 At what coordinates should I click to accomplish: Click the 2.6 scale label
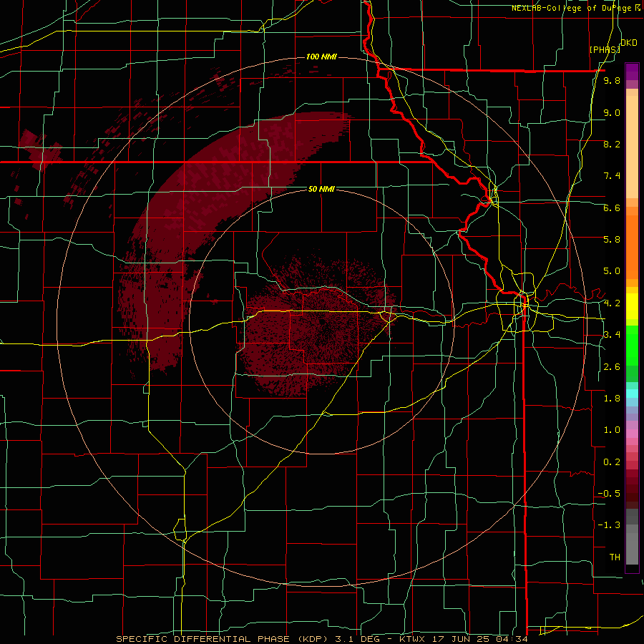coord(612,367)
